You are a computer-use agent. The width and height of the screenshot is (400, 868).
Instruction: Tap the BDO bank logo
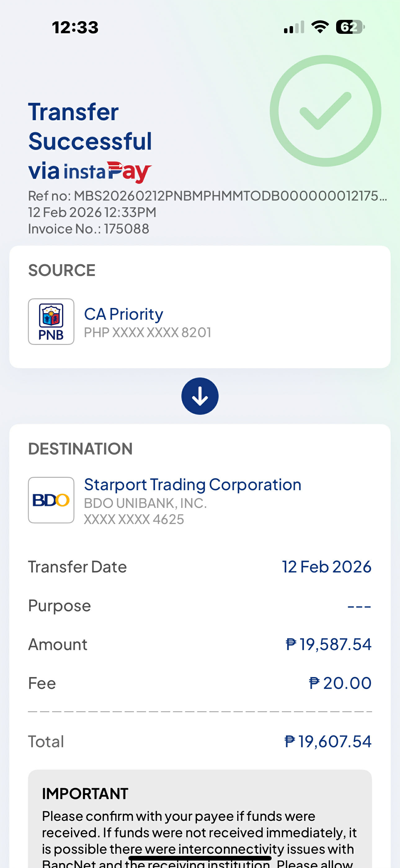(51, 500)
